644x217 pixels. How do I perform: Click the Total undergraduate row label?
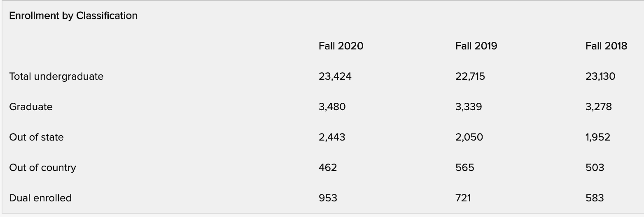[x=56, y=76]
